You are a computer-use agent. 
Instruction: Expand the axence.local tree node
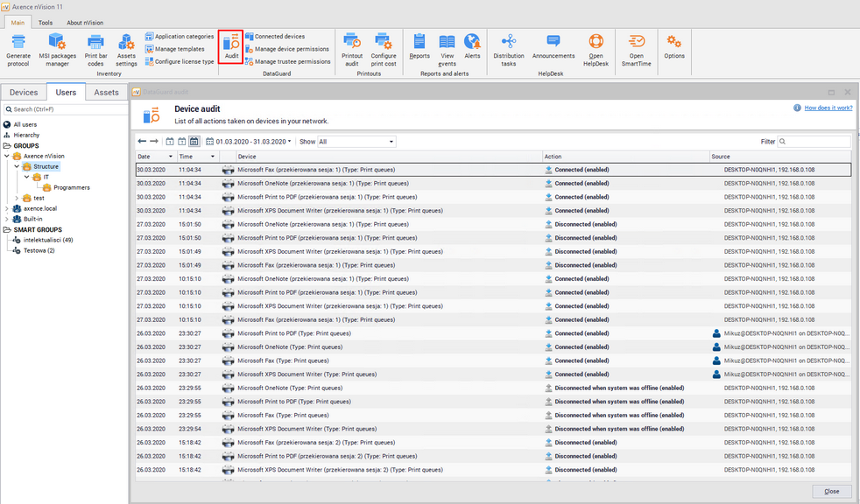coord(8,208)
